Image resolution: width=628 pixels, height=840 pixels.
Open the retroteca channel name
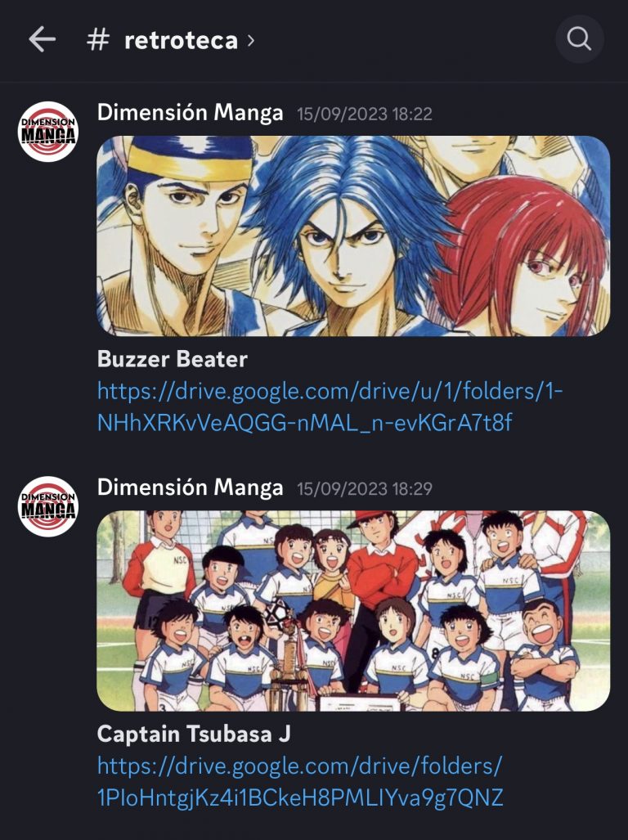(181, 41)
